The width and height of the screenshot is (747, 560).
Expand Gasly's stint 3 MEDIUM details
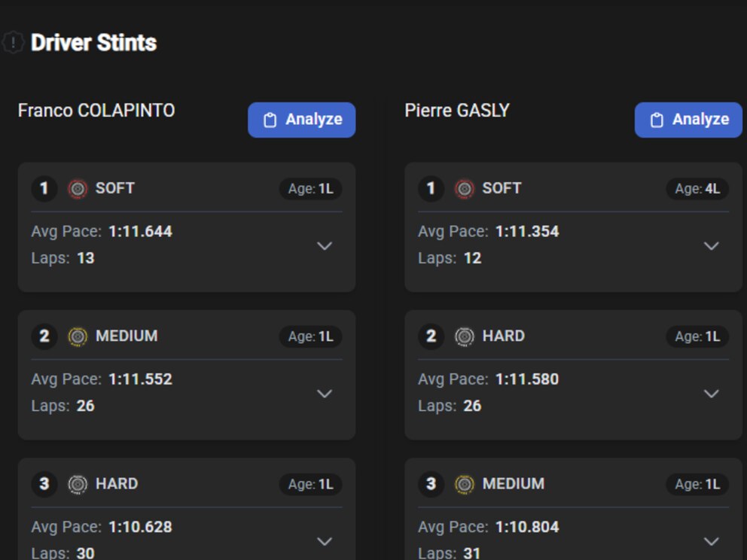(x=712, y=541)
